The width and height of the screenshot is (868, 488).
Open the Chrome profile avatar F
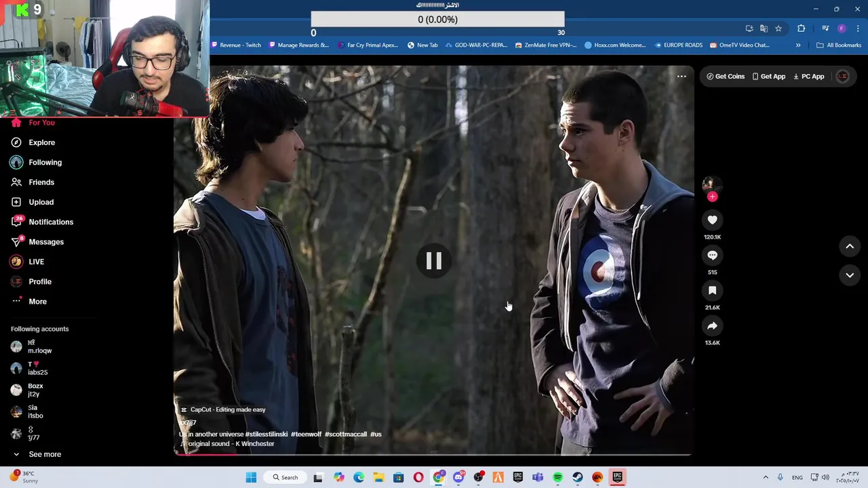pyautogui.click(x=842, y=28)
